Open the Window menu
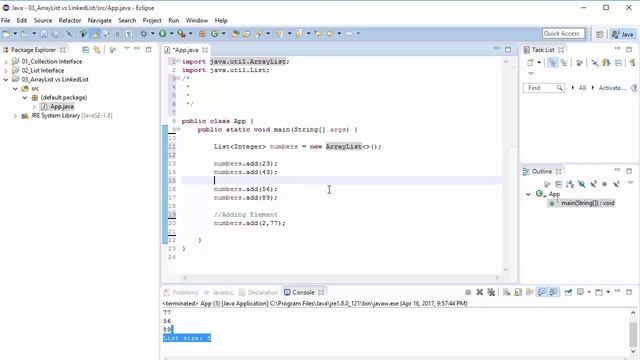Viewport: 640px width, 360px height. (x=197, y=20)
